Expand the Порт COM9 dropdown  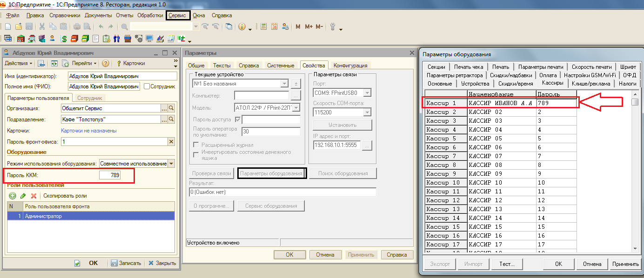click(367, 93)
